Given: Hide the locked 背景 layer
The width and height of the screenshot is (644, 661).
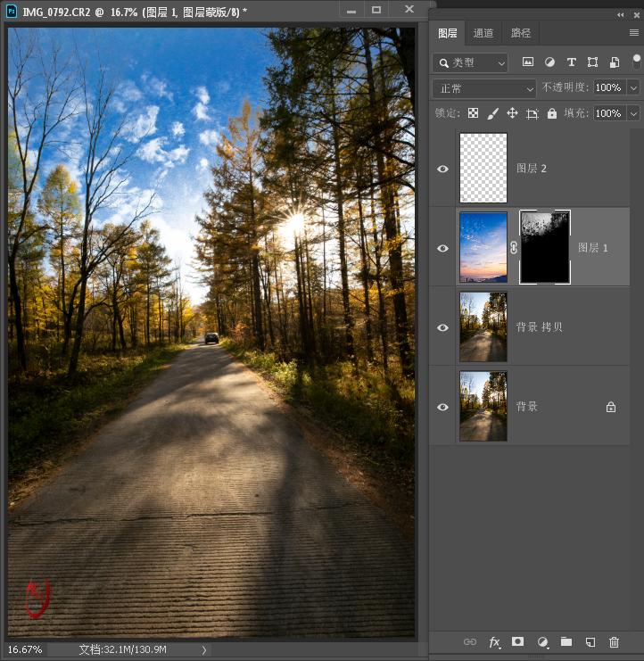Looking at the screenshot, I should pyautogui.click(x=443, y=407).
